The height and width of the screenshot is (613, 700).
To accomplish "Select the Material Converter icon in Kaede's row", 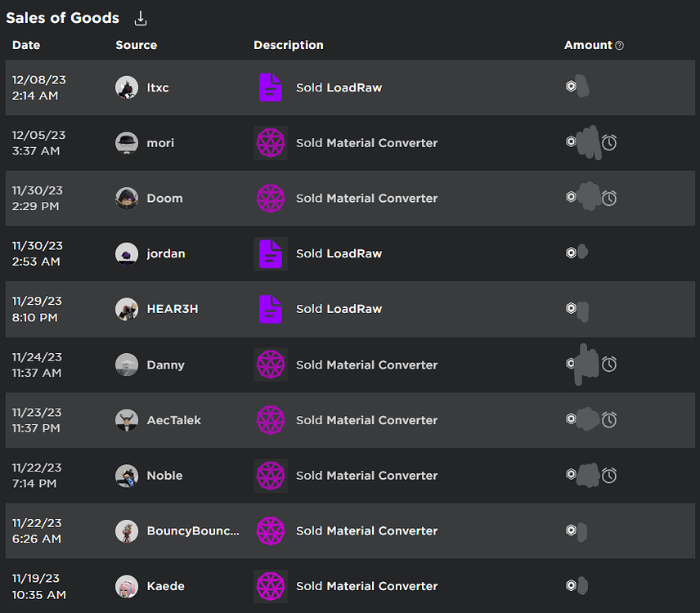I will pos(271,586).
